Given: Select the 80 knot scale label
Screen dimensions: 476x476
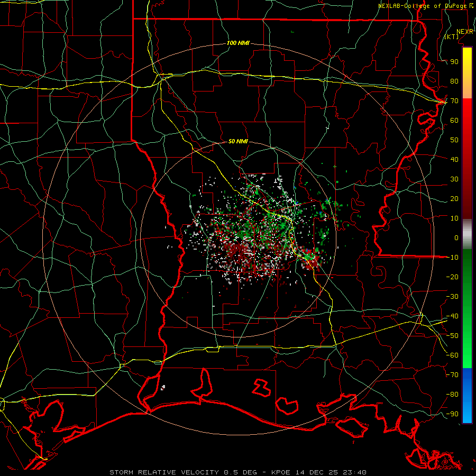Looking at the screenshot, I should coord(454,81).
